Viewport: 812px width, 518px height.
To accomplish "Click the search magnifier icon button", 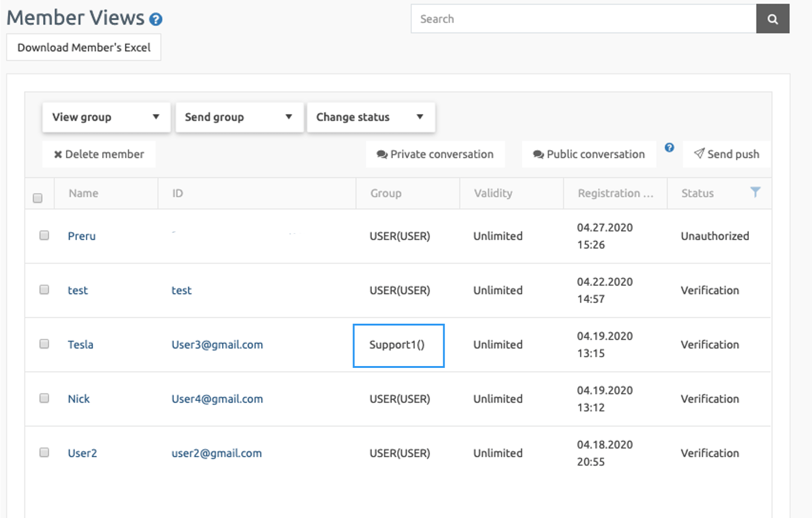I will tap(772, 19).
